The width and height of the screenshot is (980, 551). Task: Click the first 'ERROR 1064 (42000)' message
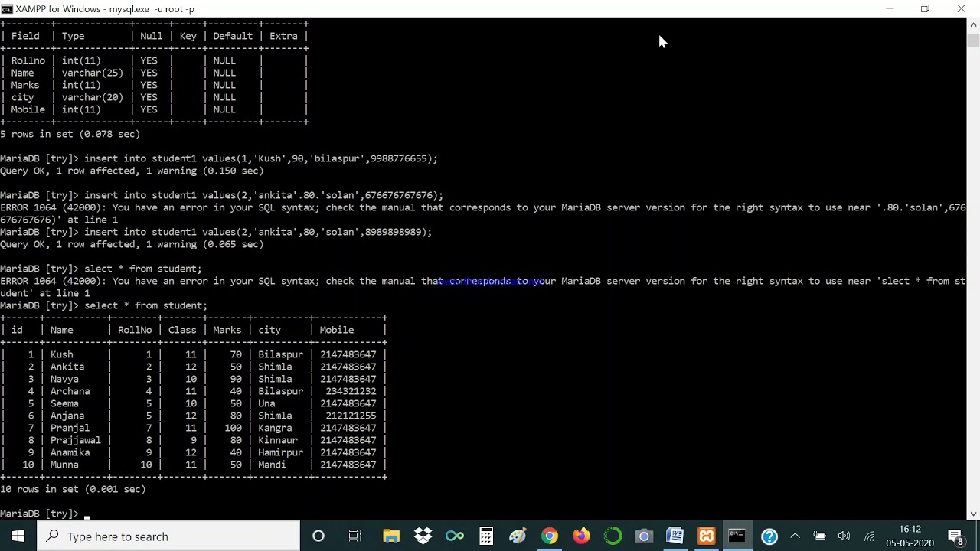coord(53,207)
